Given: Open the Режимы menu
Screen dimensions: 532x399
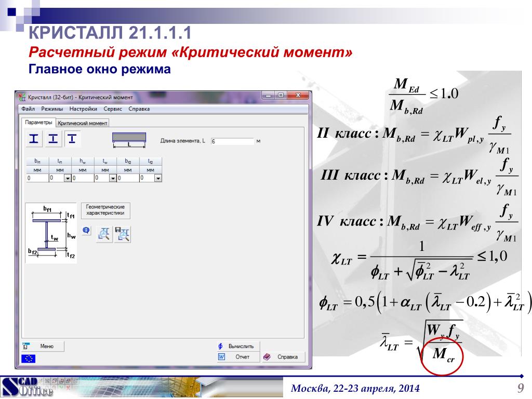Looking at the screenshot, I should [52, 109].
